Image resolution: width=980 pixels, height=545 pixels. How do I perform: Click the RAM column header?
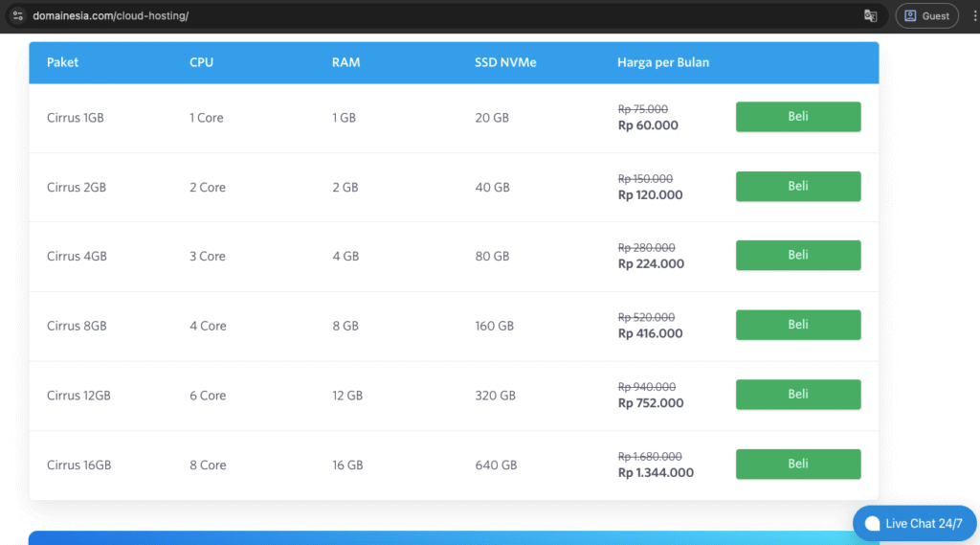tap(345, 62)
